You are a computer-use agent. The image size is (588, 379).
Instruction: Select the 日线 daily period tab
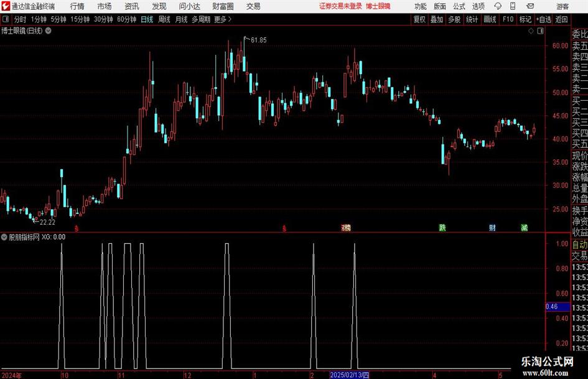147,19
